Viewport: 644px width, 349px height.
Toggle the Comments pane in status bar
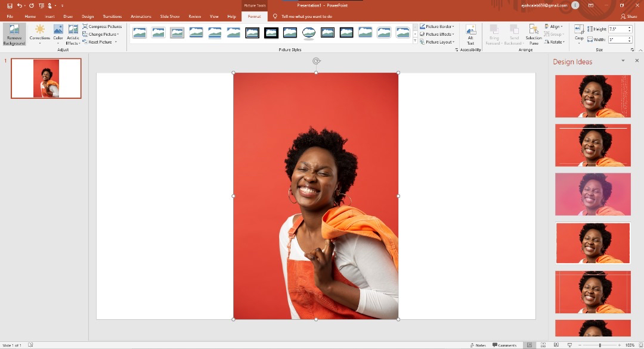point(504,345)
